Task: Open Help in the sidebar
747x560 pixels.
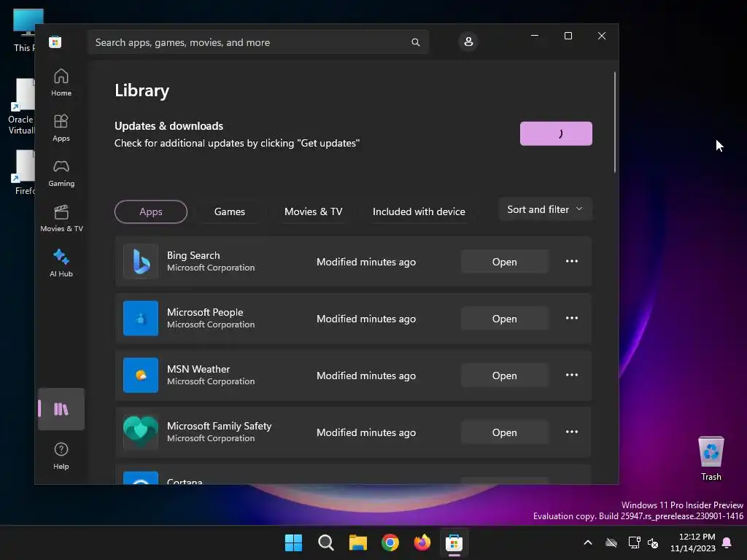Action: (x=61, y=456)
